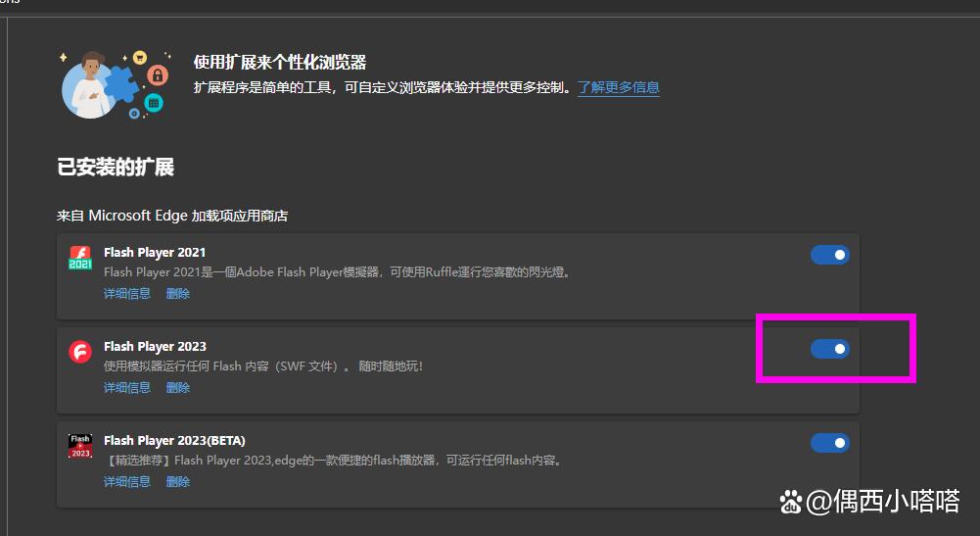Screen dimensions: 980x536
Task: Open 详细信息 for Flash Player 2021
Action: [x=127, y=293]
